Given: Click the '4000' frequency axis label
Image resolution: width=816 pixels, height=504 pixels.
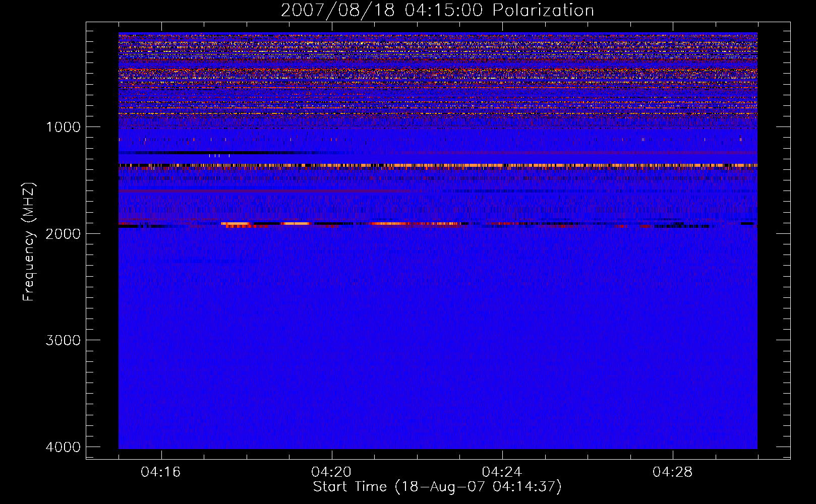Looking at the screenshot, I should [x=63, y=447].
